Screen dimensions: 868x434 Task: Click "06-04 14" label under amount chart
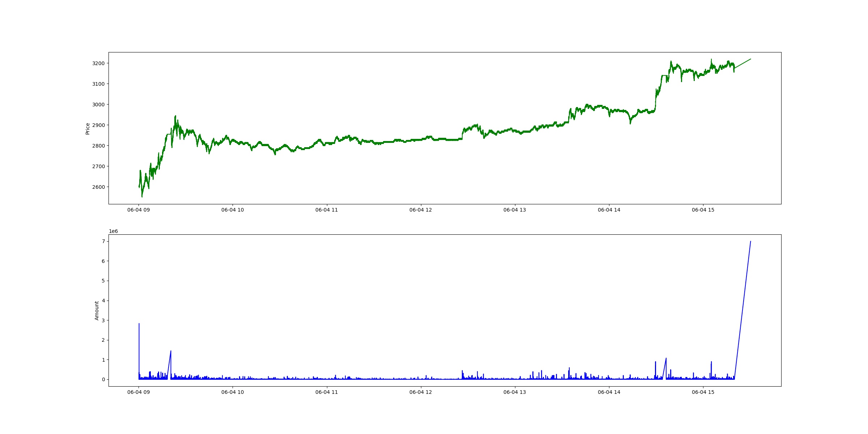point(609,392)
